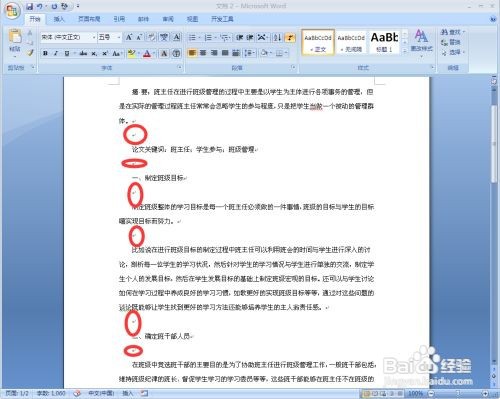The width and height of the screenshot is (500, 399).
Task: Clear formatting with the eraser icon
Action: coord(152,37)
